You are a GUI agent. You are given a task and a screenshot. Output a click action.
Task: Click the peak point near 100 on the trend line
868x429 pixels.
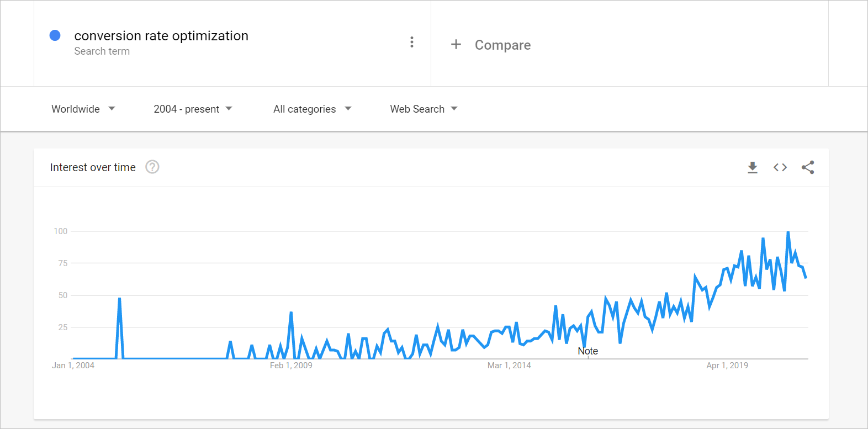click(788, 232)
